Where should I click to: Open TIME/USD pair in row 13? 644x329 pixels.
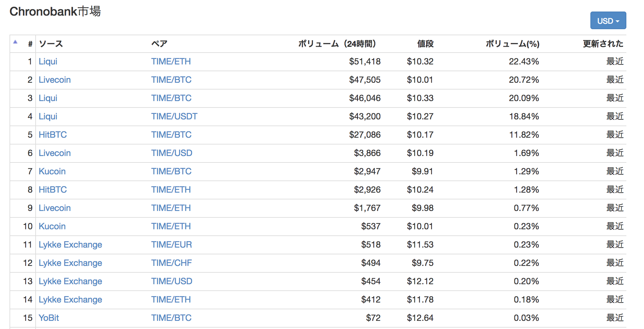point(172,281)
